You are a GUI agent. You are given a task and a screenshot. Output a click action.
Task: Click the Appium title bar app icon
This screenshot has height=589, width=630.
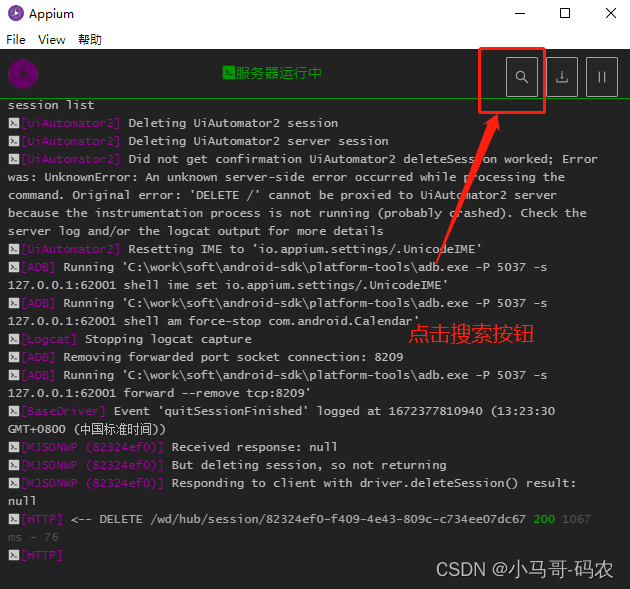(x=16, y=13)
